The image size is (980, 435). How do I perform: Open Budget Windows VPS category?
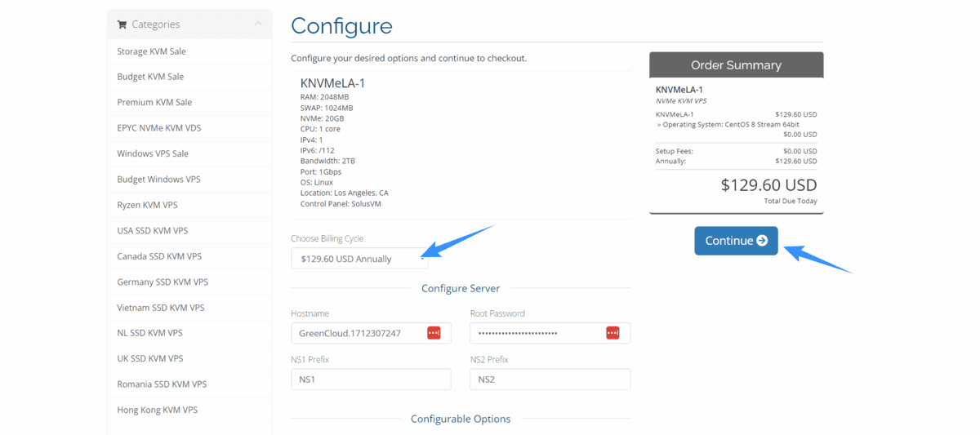coord(189,180)
